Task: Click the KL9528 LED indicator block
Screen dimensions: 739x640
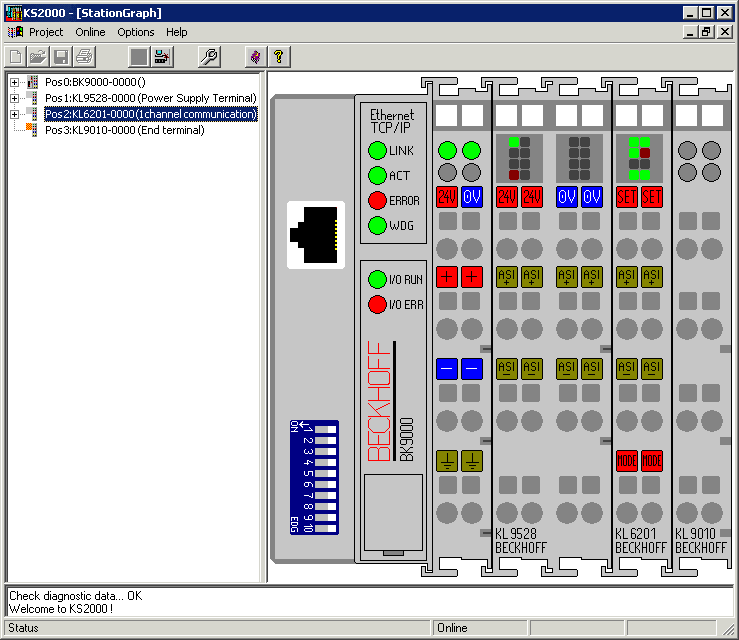Action: point(519,158)
